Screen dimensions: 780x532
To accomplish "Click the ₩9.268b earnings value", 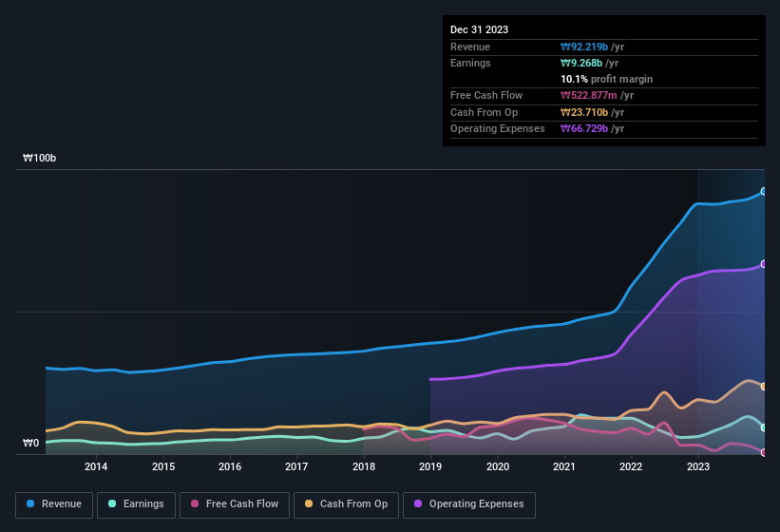I will click(x=581, y=63).
